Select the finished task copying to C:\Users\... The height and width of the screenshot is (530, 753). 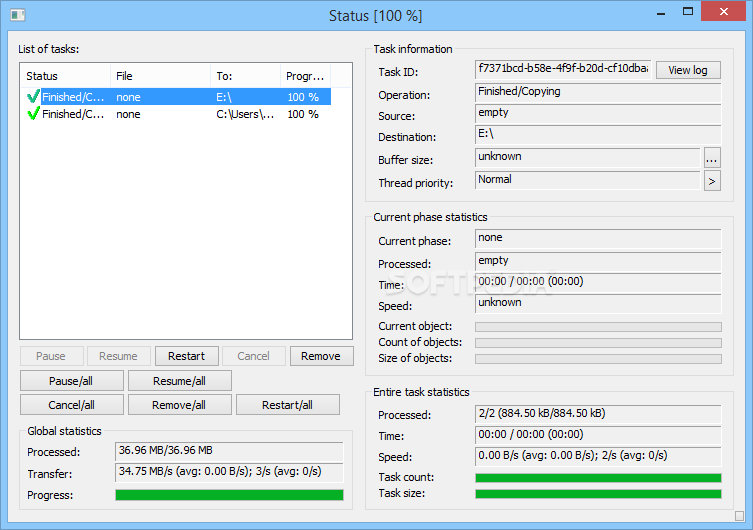pos(176,114)
